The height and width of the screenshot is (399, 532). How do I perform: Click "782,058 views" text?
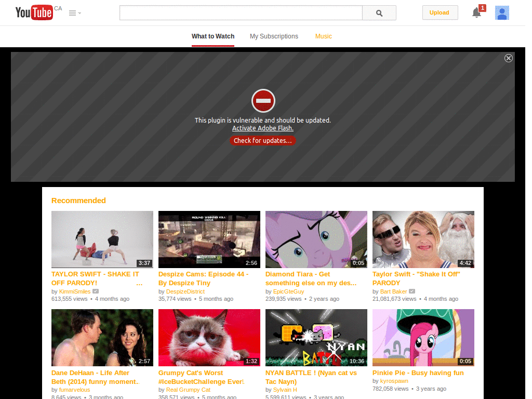tap(391, 389)
